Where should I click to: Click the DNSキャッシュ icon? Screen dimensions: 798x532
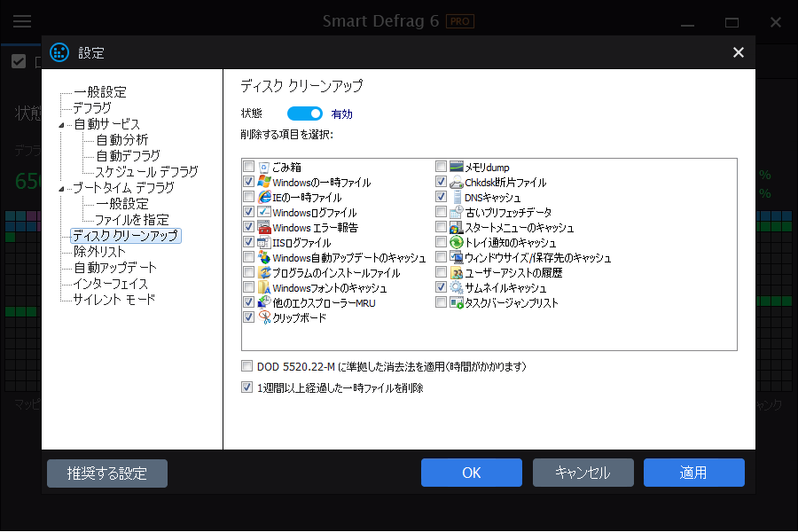[x=456, y=197]
